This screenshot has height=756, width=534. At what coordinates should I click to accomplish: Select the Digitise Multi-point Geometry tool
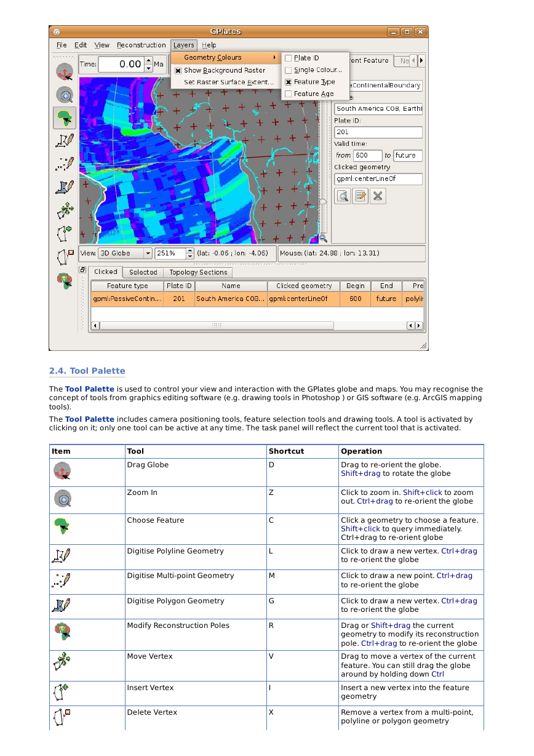(x=65, y=164)
